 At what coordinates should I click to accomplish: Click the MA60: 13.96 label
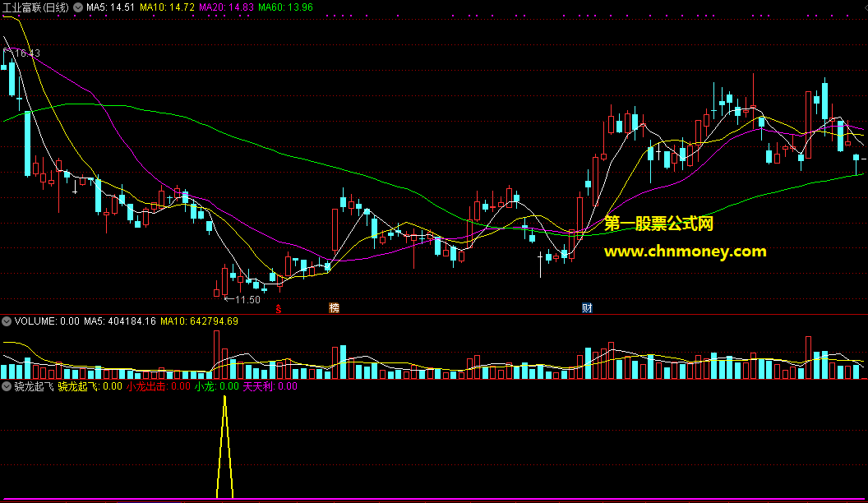286,7
